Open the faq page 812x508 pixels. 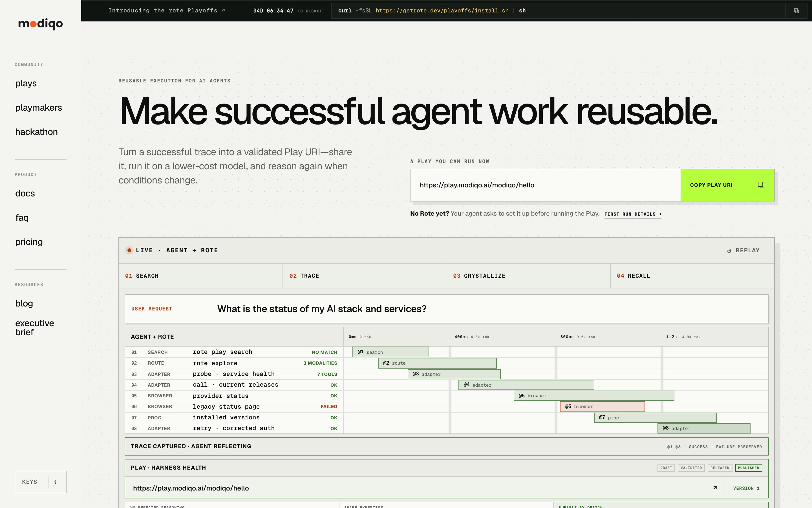click(x=22, y=218)
